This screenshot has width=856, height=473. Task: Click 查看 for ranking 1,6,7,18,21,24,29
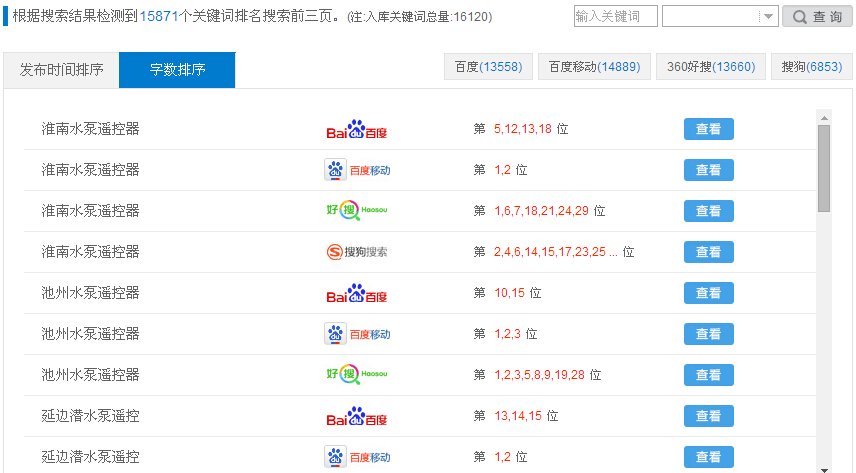[x=709, y=211]
